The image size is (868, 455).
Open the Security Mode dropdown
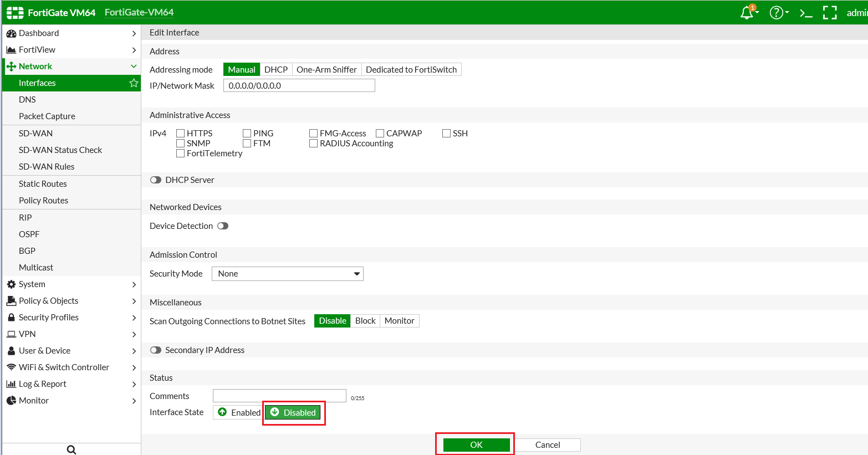click(287, 273)
